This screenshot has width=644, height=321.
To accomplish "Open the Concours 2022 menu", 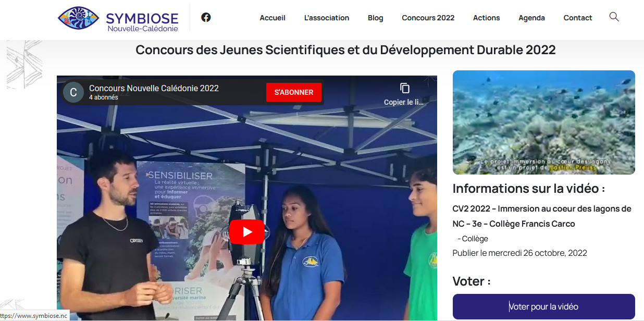I will (428, 18).
